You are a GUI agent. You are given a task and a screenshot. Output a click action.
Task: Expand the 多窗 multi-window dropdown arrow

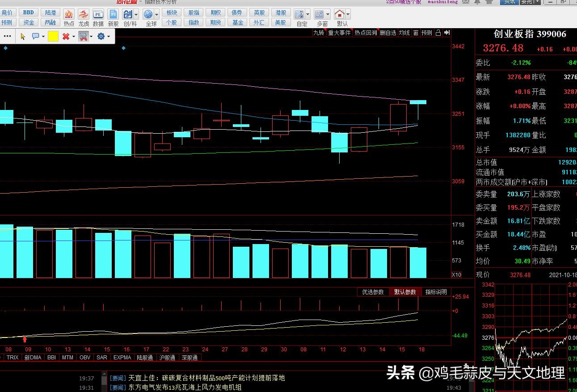(x=328, y=15)
